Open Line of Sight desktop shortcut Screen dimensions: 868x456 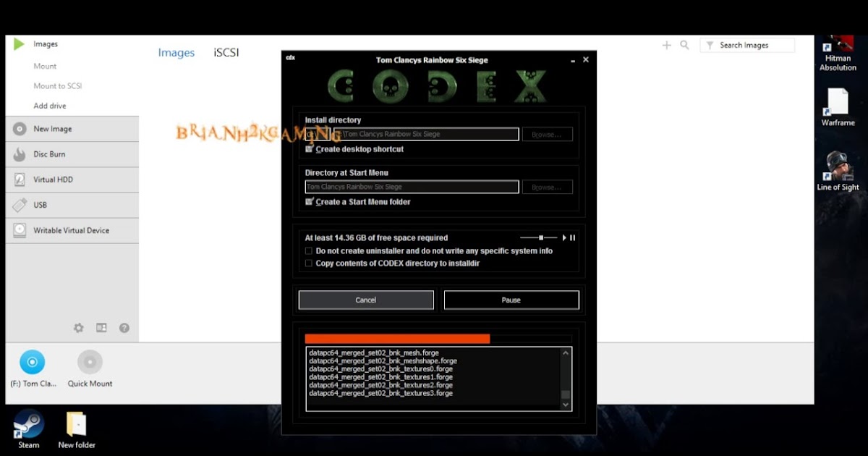coord(838,172)
